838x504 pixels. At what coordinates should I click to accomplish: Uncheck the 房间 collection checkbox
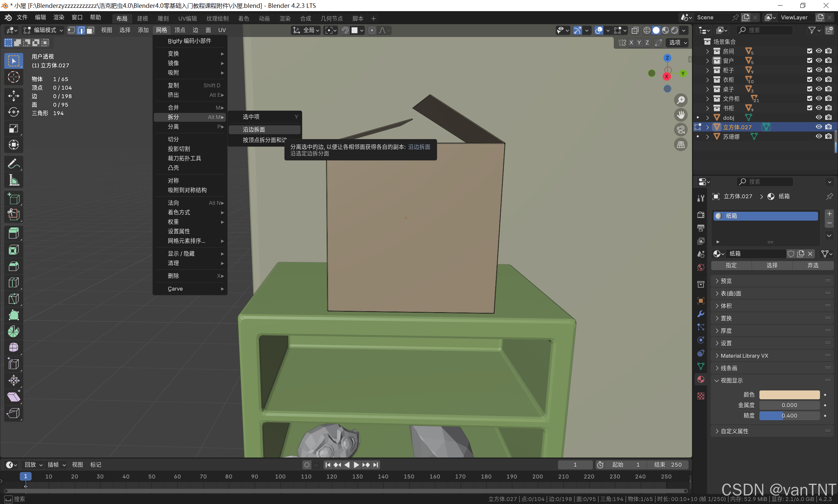pyautogui.click(x=810, y=51)
